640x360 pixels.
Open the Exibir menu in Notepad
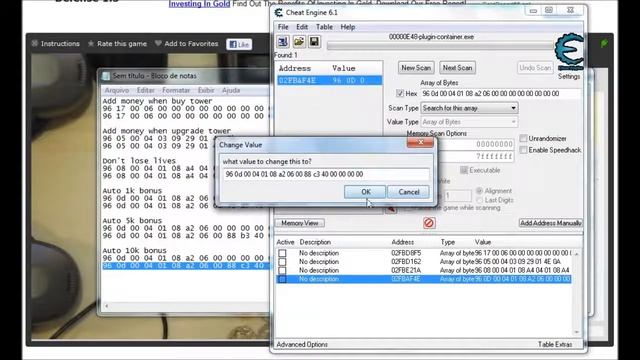click(x=206, y=90)
